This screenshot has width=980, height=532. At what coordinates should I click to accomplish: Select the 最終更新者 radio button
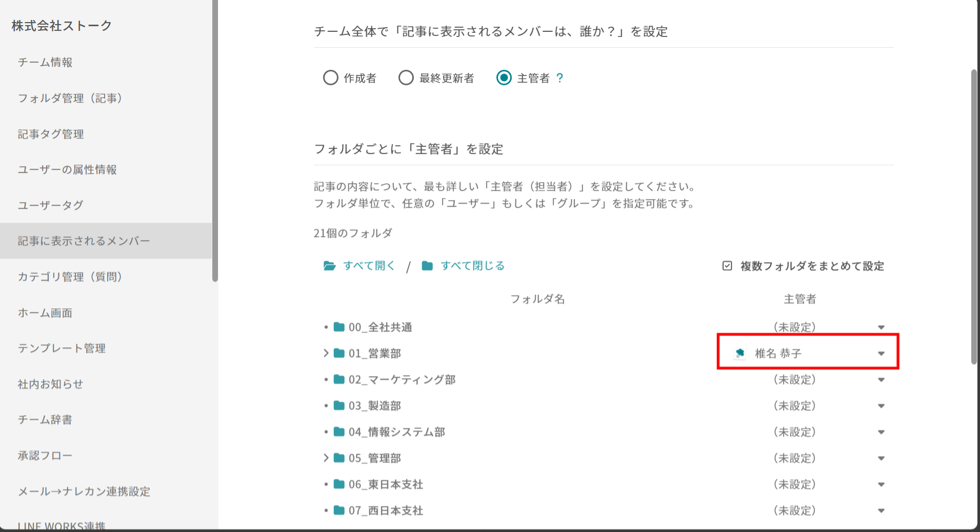(406, 78)
